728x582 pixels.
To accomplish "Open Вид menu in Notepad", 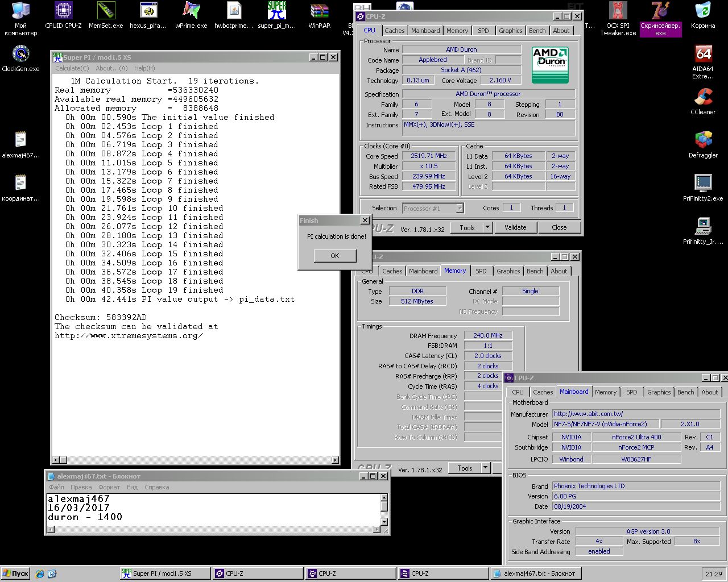I will tap(133, 487).
